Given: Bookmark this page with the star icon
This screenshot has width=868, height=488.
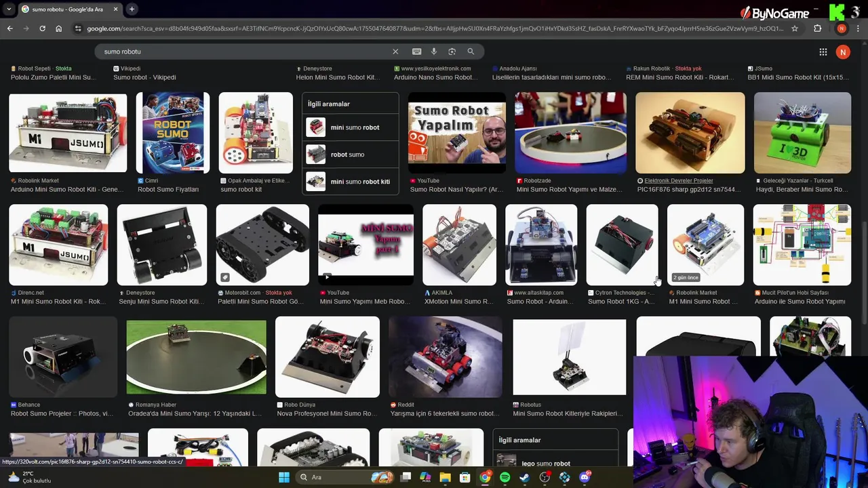Looking at the screenshot, I should pyautogui.click(x=795, y=28).
